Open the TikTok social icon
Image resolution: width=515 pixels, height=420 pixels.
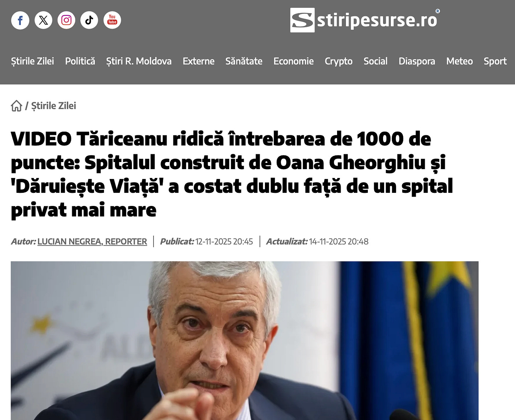click(x=89, y=20)
